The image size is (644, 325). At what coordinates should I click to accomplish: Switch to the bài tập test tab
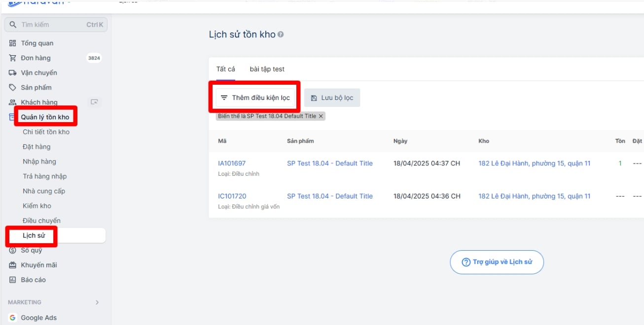point(267,69)
